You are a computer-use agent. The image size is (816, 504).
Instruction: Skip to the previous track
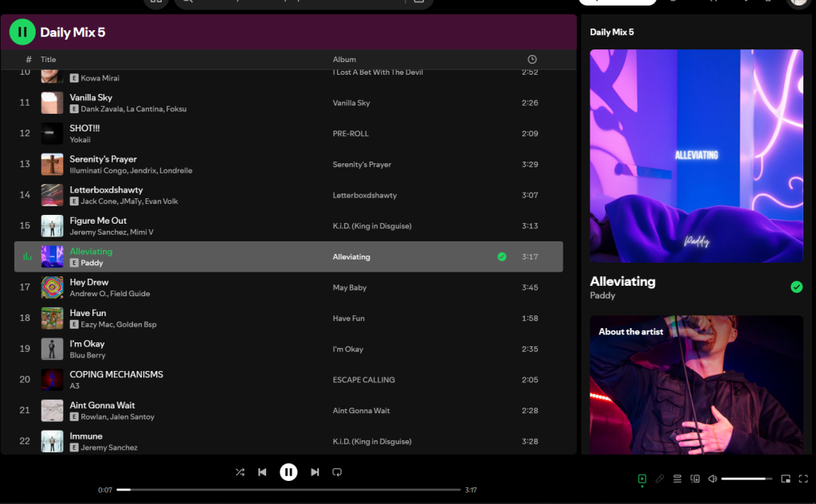tap(262, 472)
